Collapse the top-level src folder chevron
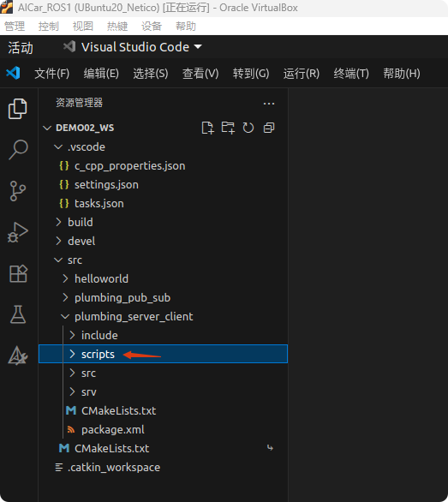 coord(58,260)
